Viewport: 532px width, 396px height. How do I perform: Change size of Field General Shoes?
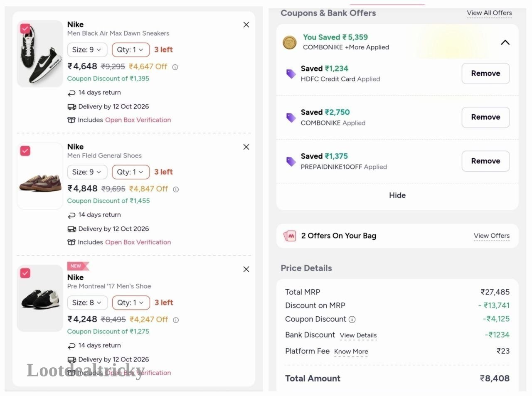pos(87,172)
